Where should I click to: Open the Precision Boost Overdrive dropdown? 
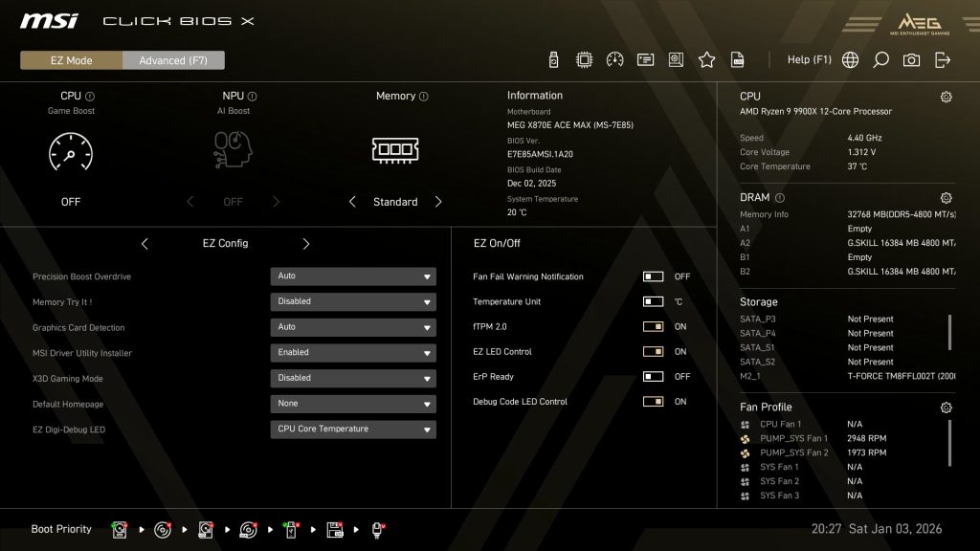tap(353, 275)
